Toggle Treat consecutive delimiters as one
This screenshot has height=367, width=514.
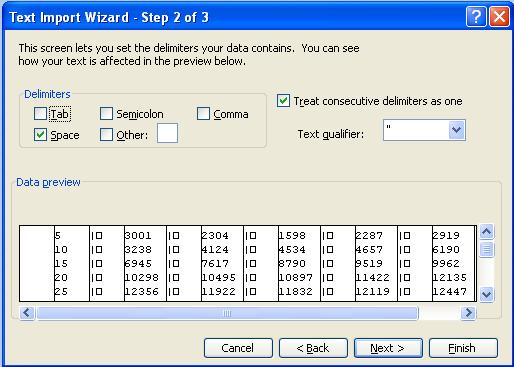[283, 100]
